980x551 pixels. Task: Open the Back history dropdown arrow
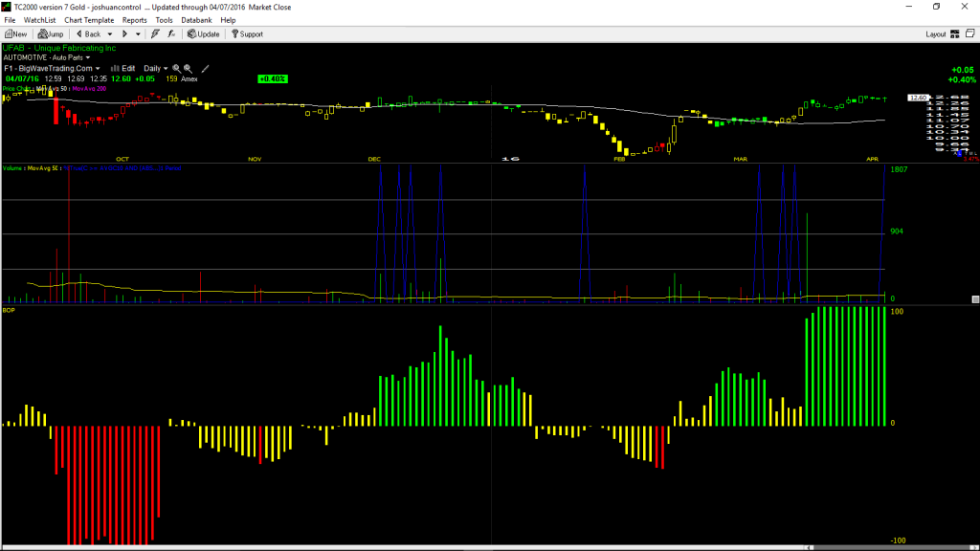[x=110, y=34]
